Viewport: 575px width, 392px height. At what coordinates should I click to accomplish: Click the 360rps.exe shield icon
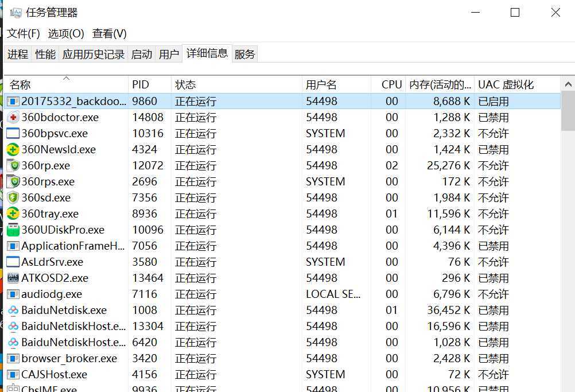click(13, 181)
